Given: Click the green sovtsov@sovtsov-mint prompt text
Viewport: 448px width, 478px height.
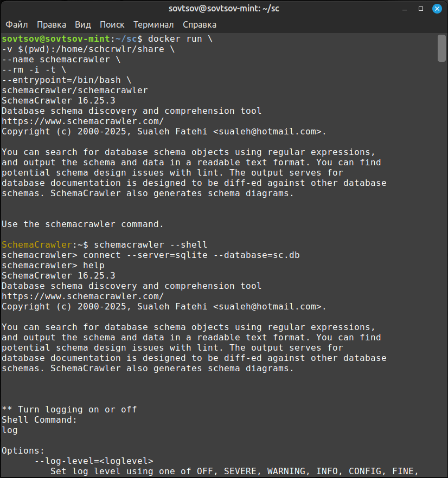Looking at the screenshot, I should (x=55, y=38).
